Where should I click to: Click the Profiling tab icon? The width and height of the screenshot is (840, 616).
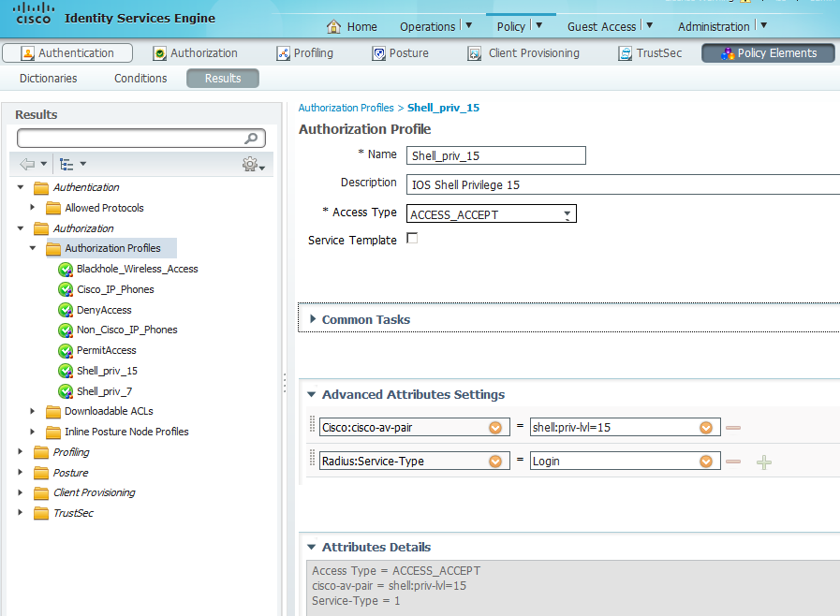(x=283, y=53)
